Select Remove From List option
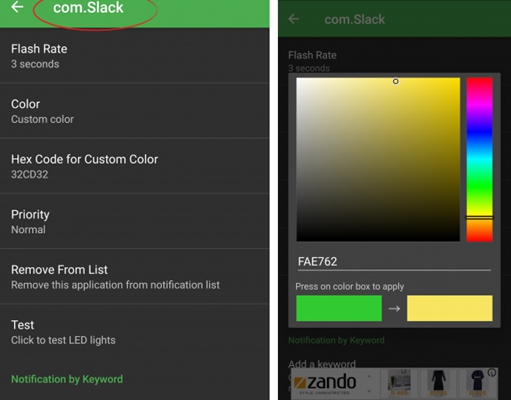The image size is (511, 400). coord(134,276)
